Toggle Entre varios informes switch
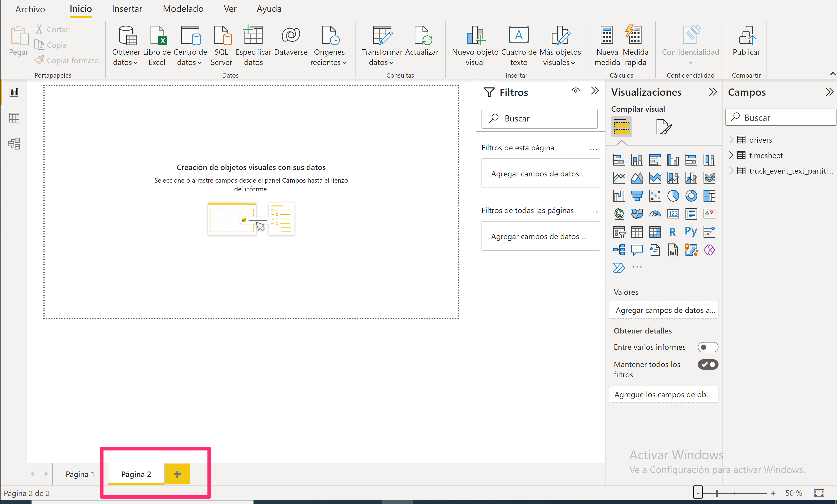The width and height of the screenshot is (837, 504). pyautogui.click(x=708, y=347)
